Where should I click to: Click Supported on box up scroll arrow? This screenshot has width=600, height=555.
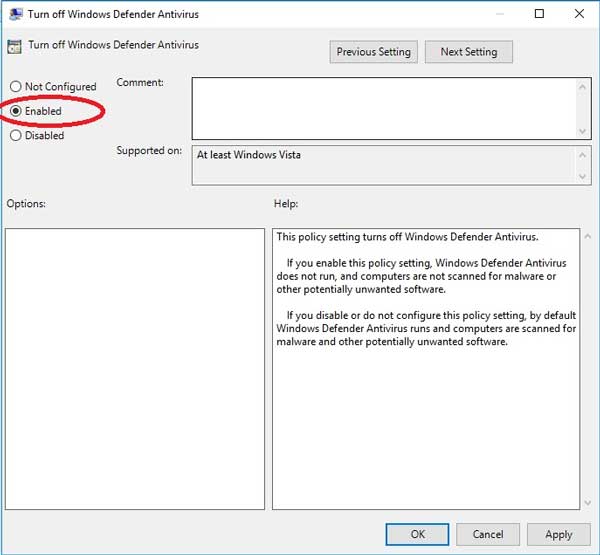[x=582, y=155]
